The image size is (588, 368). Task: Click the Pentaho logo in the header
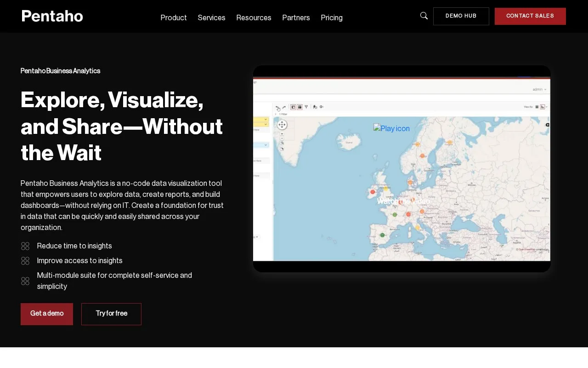click(x=52, y=16)
